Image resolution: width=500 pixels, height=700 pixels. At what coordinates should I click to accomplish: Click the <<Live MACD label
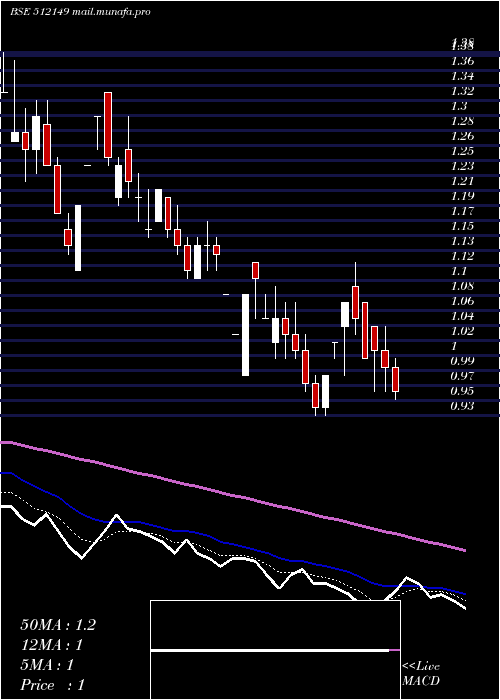(x=421, y=674)
